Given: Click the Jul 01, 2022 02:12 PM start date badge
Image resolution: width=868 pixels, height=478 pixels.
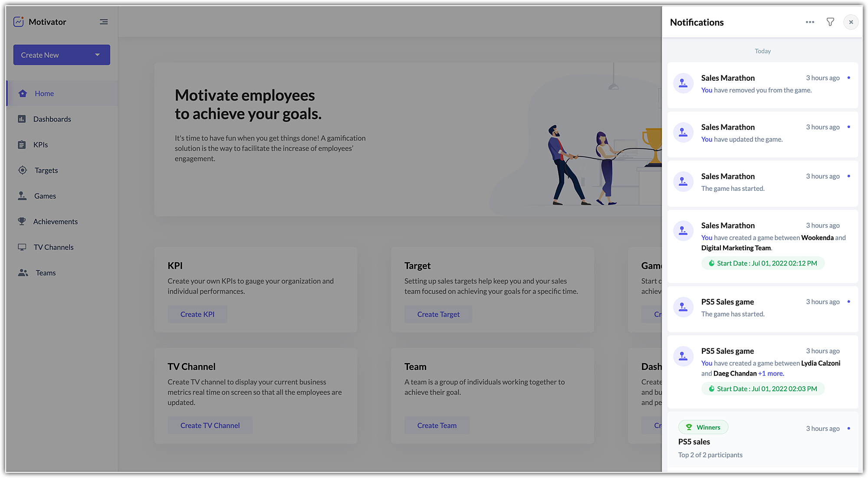Looking at the screenshot, I should 763,263.
